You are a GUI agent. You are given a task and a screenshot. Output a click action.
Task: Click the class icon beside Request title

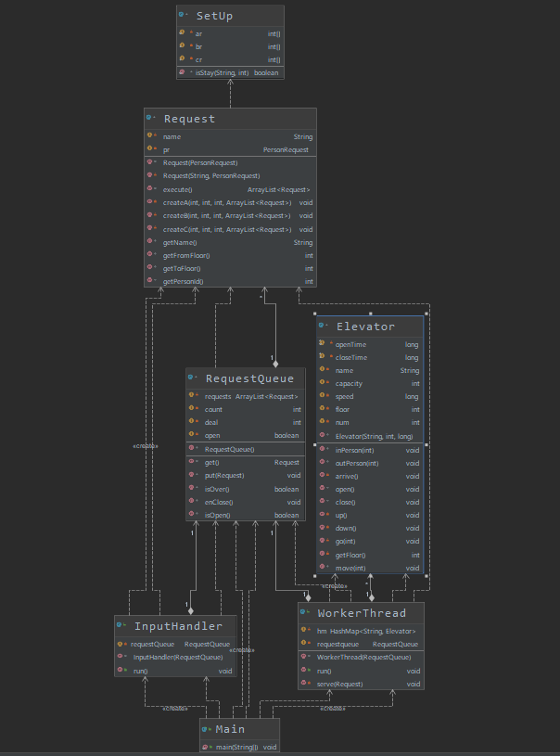[149, 118]
